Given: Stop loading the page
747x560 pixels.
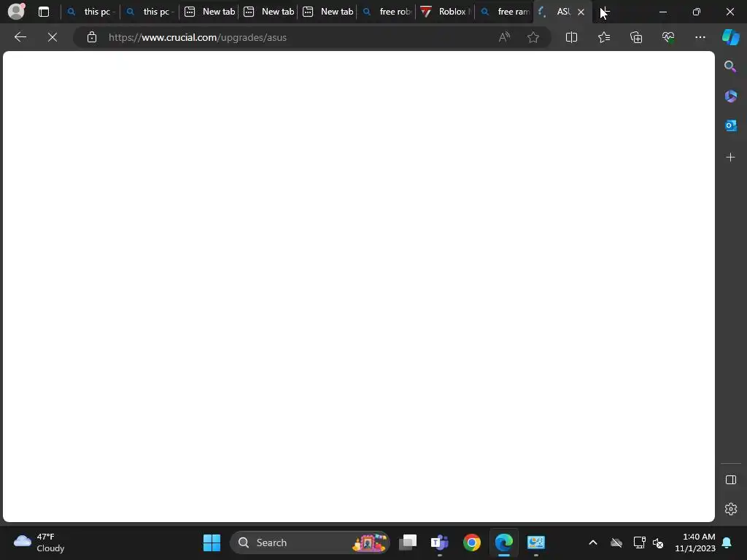Looking at the screenshot, I should pos(53,37).
